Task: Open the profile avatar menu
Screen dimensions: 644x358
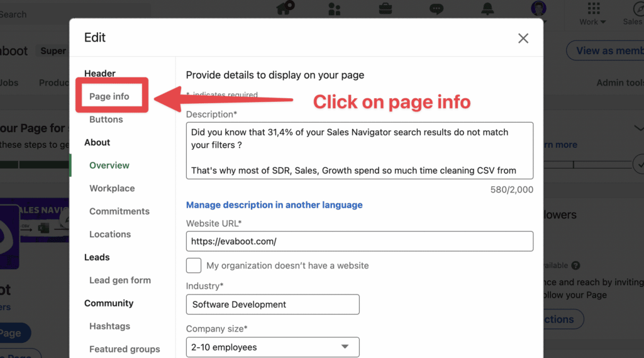Action: (538, 8)
